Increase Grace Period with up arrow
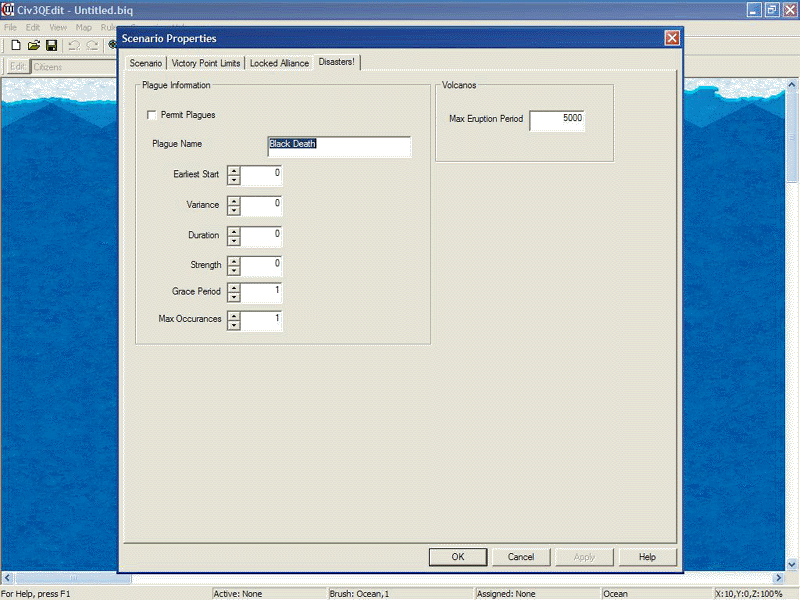Image resolution: width=800 pixels, height=600 pixels. click(234, 288)
